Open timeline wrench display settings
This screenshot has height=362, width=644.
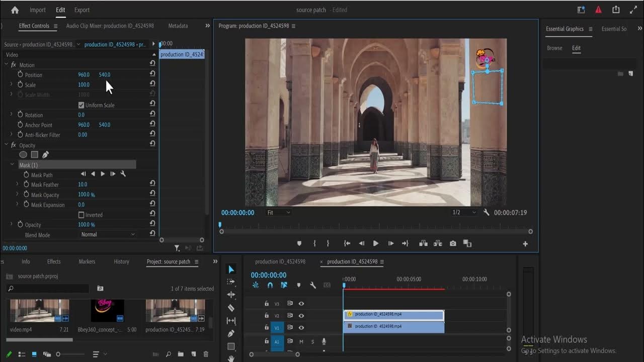(313, 285)
